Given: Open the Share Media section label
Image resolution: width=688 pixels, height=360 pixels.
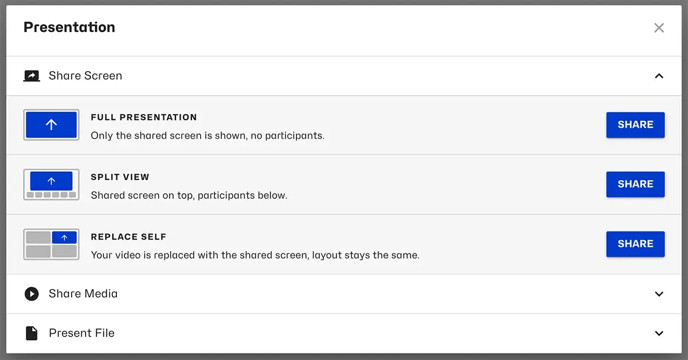Looking at the screenshot, I should click(x=83, y=294).
